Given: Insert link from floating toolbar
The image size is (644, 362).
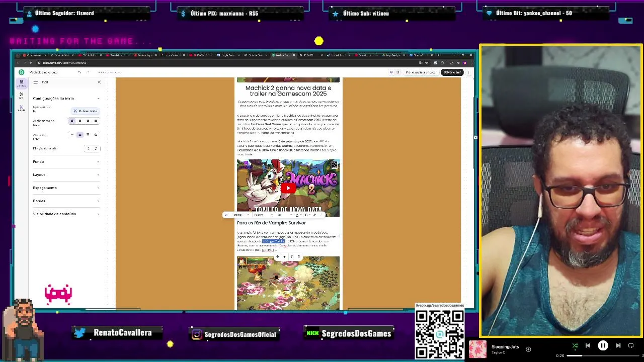Looking at the screenshot, I should click(x=314, y=215).
